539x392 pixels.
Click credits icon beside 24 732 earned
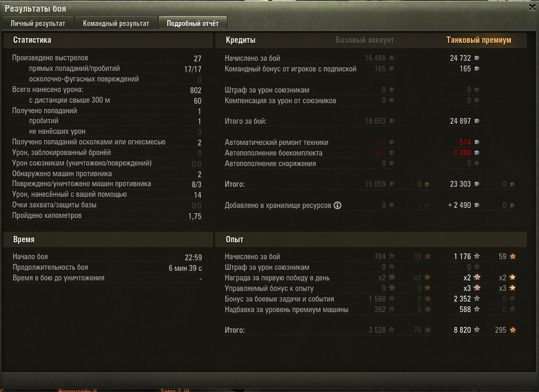(x=477, y=58)
